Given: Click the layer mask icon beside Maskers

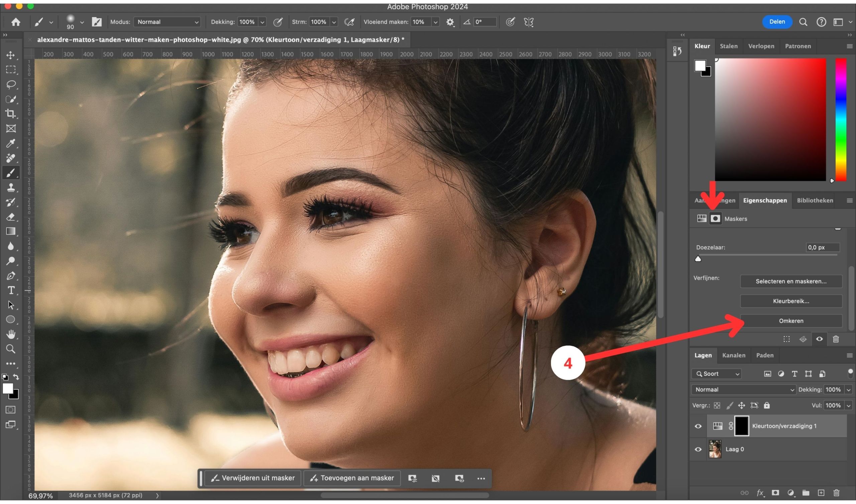Looking at the screenshot, I should coord(715,219).
